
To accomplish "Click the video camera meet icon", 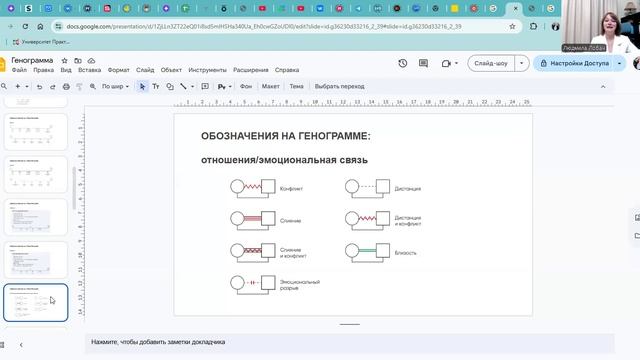I will 446,63.
